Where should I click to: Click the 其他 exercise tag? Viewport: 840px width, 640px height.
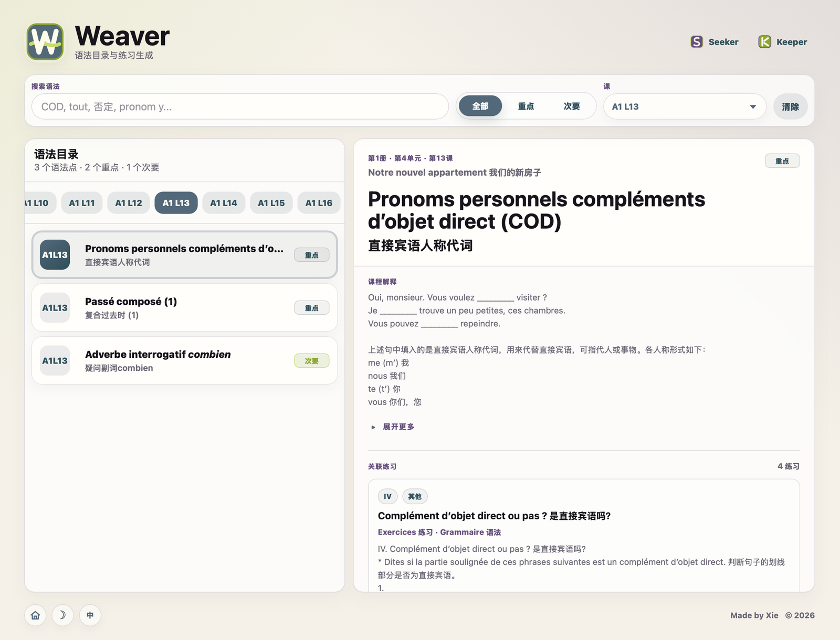[415, 496]
